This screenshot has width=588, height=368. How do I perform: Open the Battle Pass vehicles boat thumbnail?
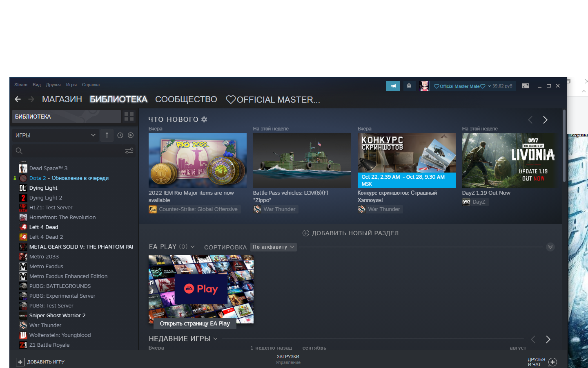pyautogui.click(x=302, y=160)
